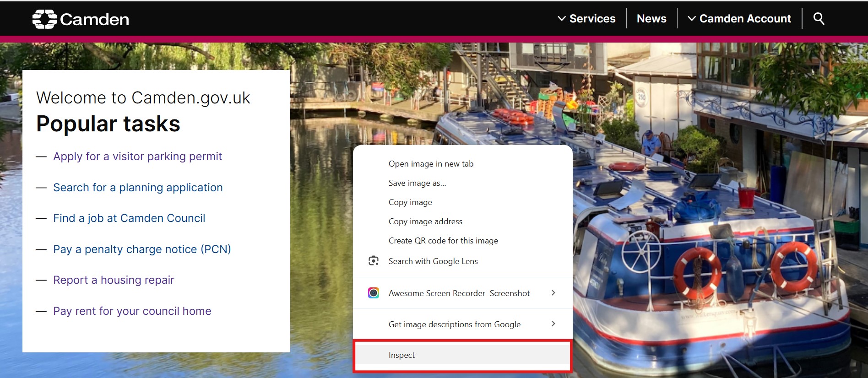This screenshot has height=378, width=868.
Task: Click the Awesome Screen Recorder extension icon
Action: (x=374, y=293)
